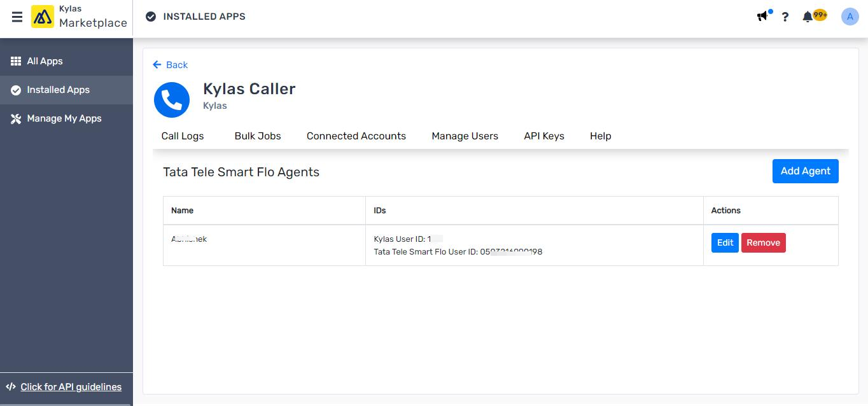Switch to the API Keys tab

(544, 136)
